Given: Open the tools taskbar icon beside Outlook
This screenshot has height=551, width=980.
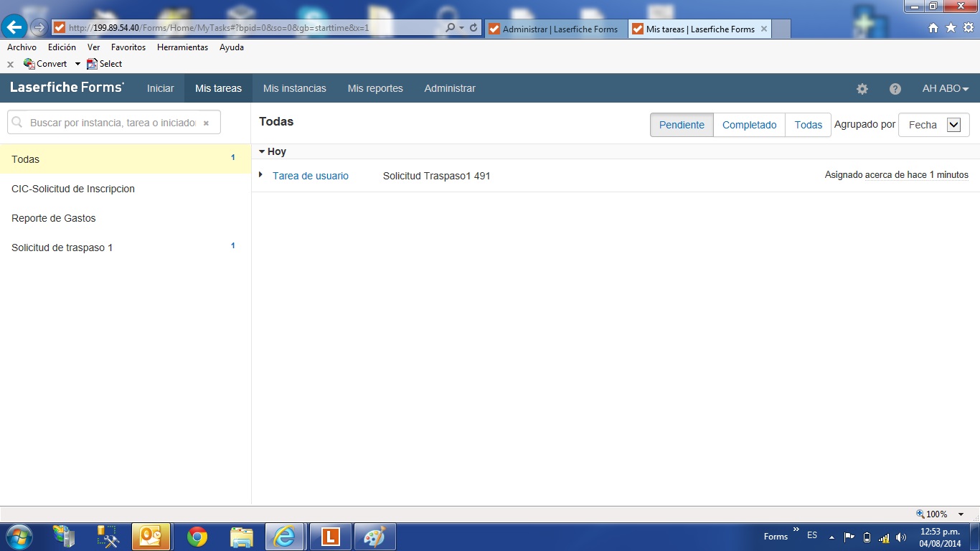Looking at the screenshot, I should (x=108, y=537).
